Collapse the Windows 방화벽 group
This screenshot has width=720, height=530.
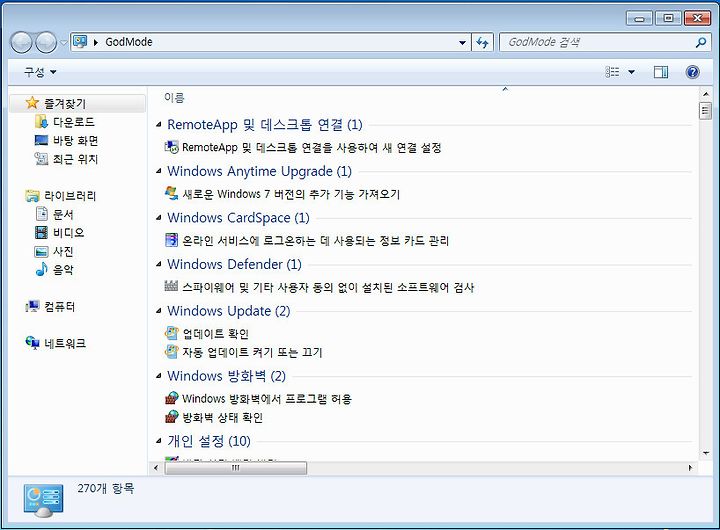point(159,376)
